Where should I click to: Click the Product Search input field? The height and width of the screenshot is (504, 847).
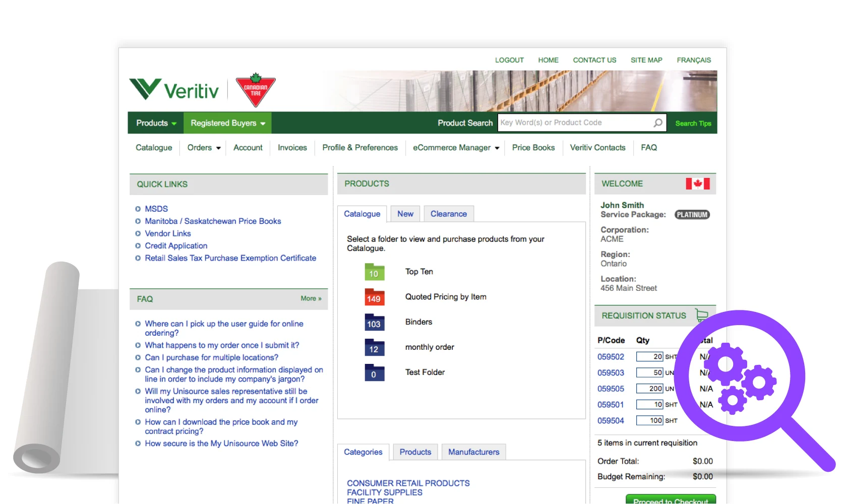coord(565,122)
